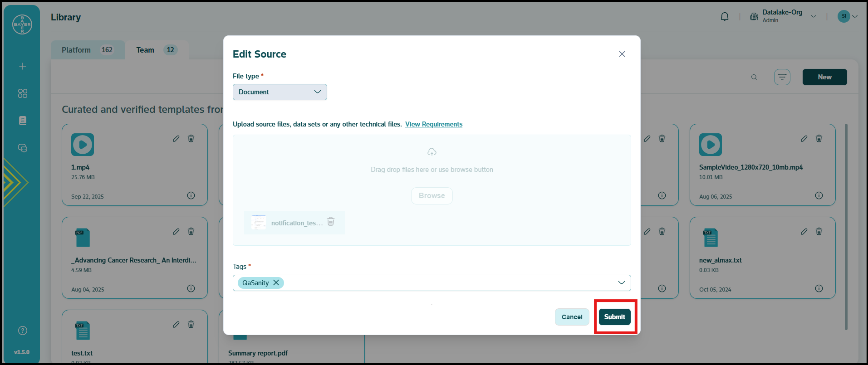This screenshot has height=365, width=868.
Task: Remove the QaSanity tag
Action: click(276, 282)
